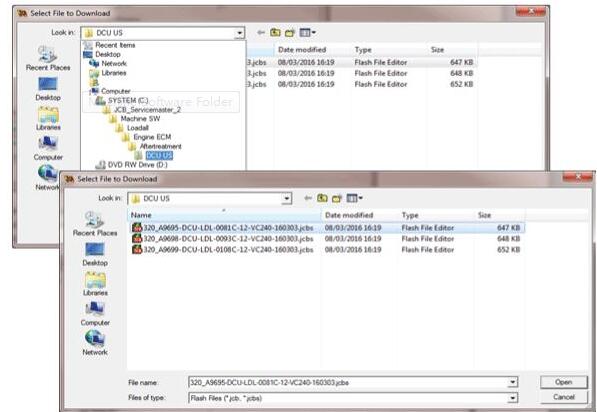
Task: Sort by Date modified in front dialog
Action: click(359, 215)
